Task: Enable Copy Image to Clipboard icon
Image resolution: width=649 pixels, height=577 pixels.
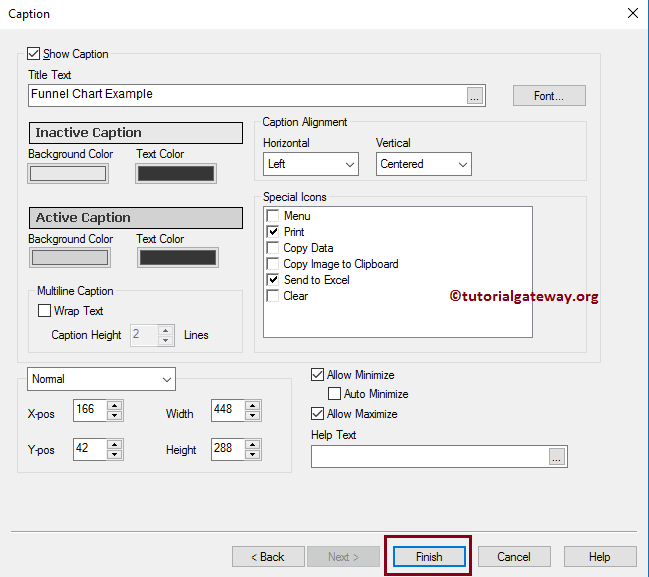Action: (273, 264)
